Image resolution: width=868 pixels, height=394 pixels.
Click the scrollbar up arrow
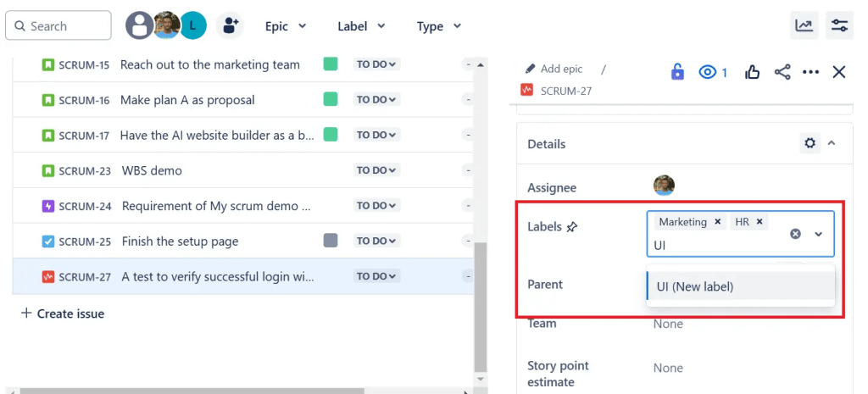click(x=480, y=64)
